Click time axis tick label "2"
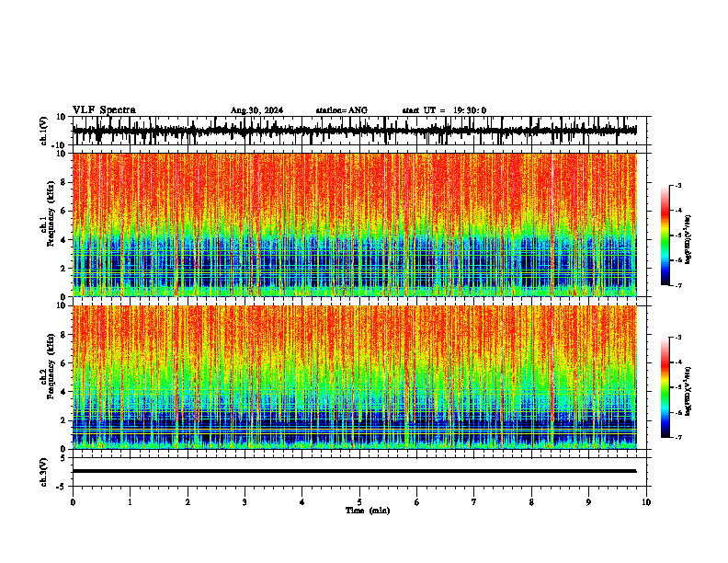Image resolution: width=728 pixels, height=563 pixels. (x=188, y=502)
